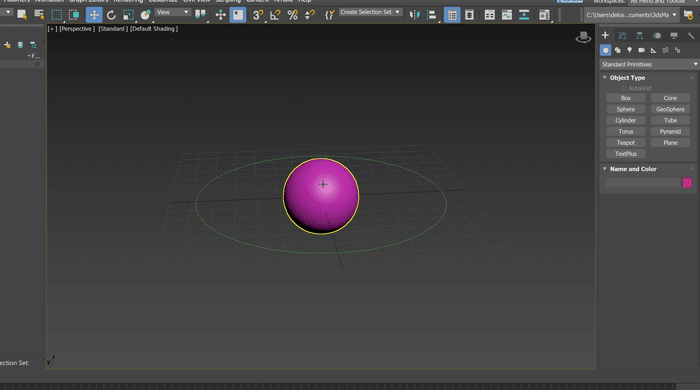This screenshot has height=390, width=700.
Task: Enable AutoGrid checkbox
Action: [x=624, y=88]
